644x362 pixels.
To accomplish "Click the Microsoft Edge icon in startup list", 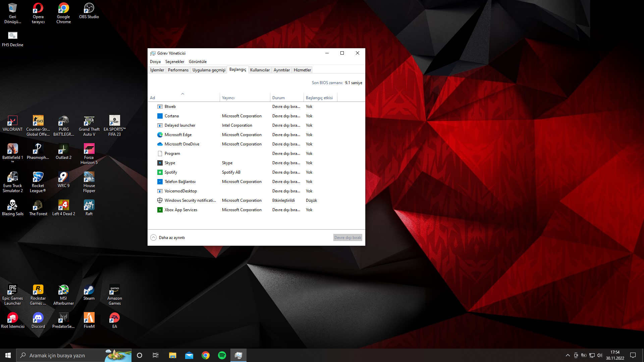I will (160, 135).
